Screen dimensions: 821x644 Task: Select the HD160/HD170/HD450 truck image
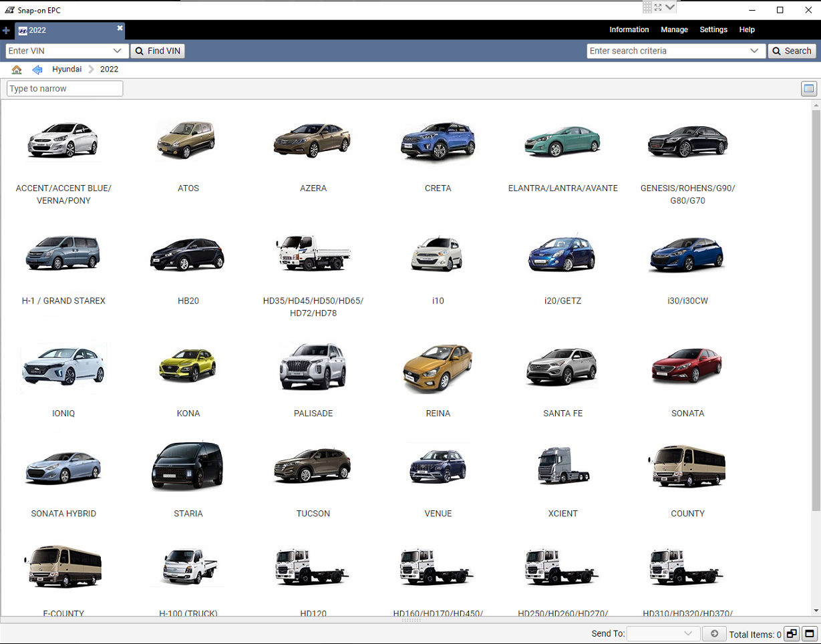point(438,567)
